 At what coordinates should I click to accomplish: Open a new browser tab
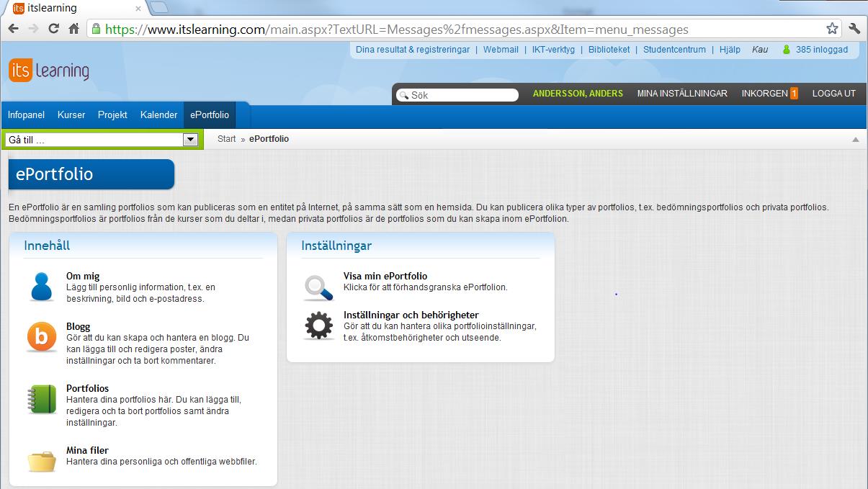coord(159,8)
